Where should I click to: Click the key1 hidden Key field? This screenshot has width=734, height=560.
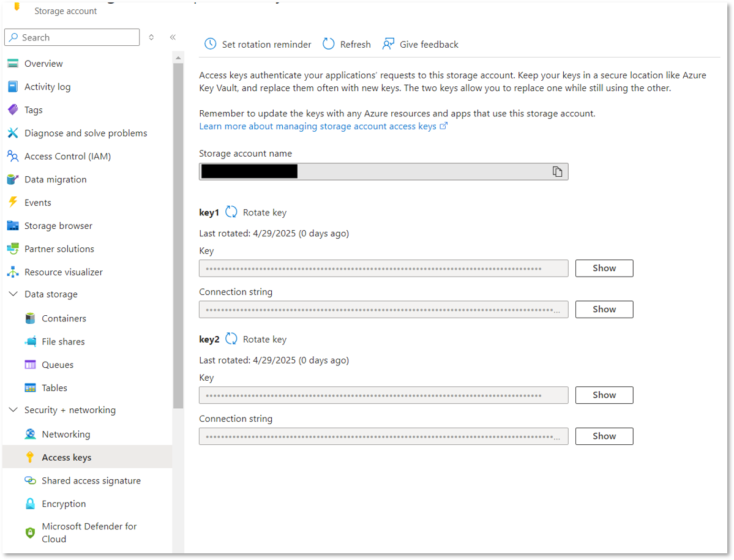383,269
